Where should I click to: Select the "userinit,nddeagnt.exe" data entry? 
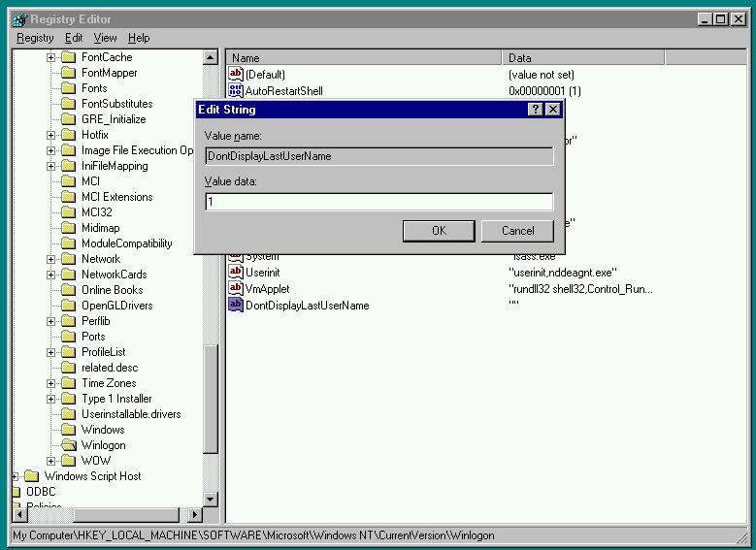(562, 273)
